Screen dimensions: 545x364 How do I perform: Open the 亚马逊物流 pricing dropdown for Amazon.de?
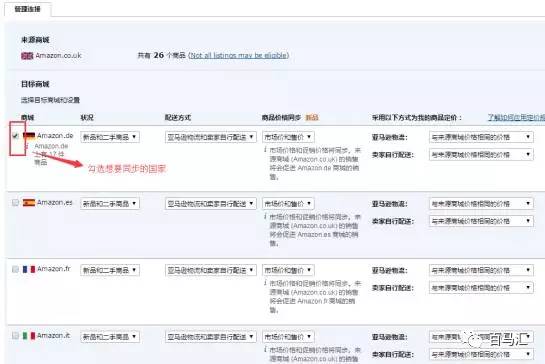click(x=481, y=137)
